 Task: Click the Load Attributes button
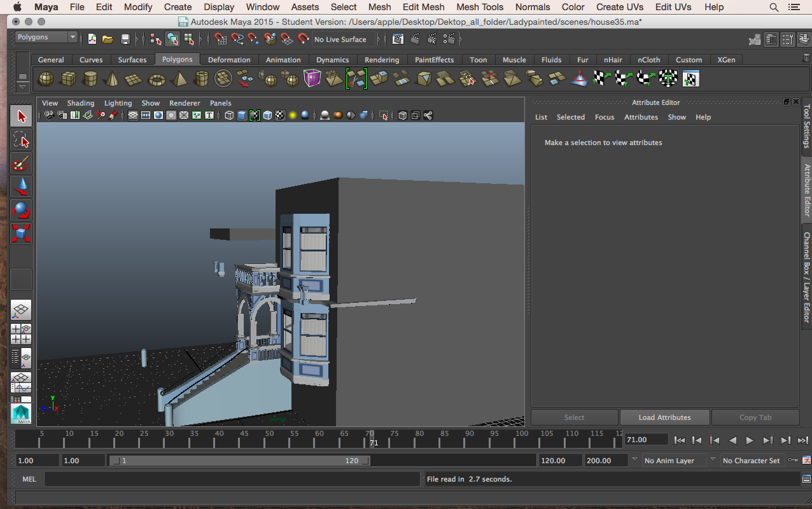point(664,417)
